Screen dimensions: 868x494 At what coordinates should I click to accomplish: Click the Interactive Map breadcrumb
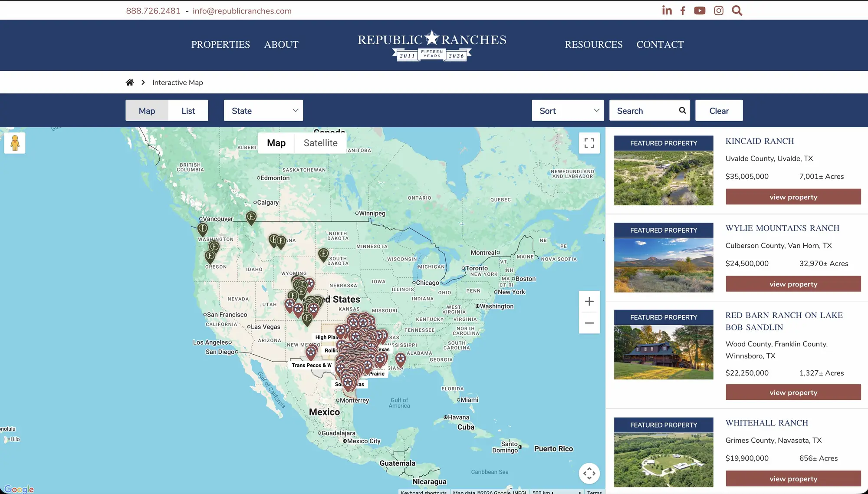click(x=178, y=82)
